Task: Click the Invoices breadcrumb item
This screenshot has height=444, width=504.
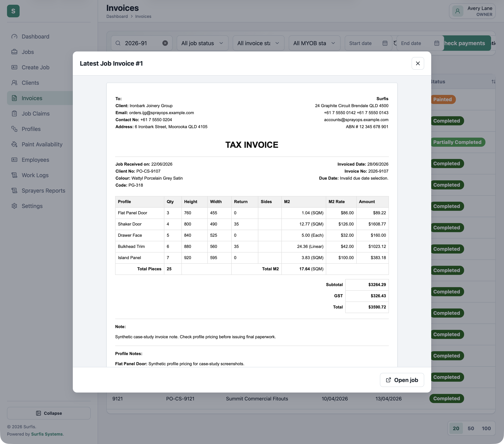Action: pyautogui.click(x=143, y=16)
